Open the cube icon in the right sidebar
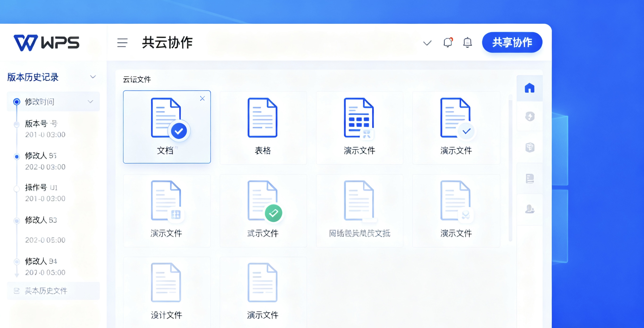Viewport: 644px width, 328px height. (530, 148)
